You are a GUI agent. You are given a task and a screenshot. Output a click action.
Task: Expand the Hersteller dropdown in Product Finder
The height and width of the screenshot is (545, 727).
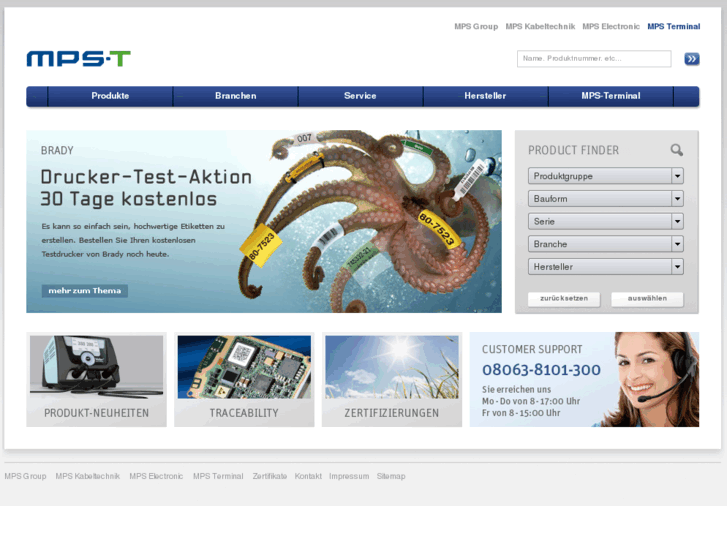pos(606,267)
